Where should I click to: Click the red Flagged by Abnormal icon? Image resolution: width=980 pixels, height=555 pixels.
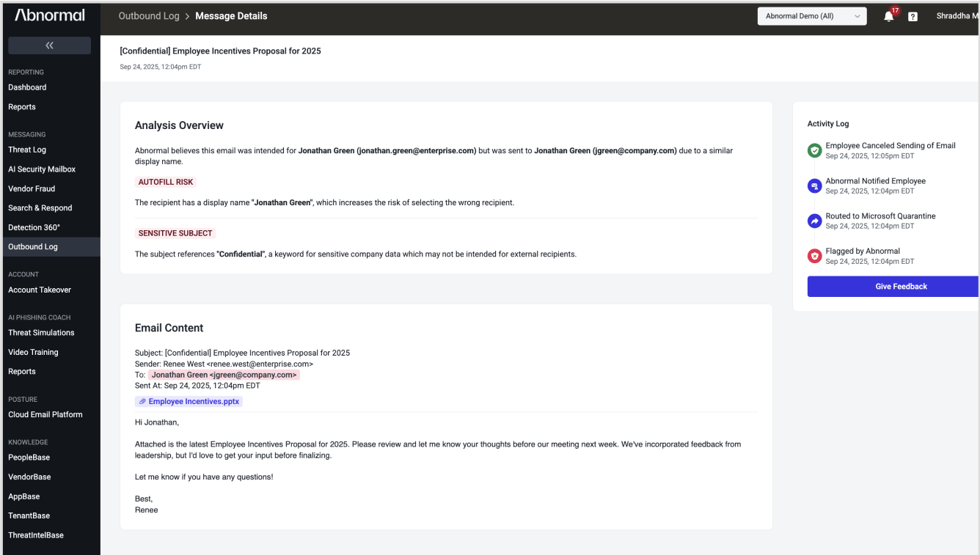coord(814,256)
